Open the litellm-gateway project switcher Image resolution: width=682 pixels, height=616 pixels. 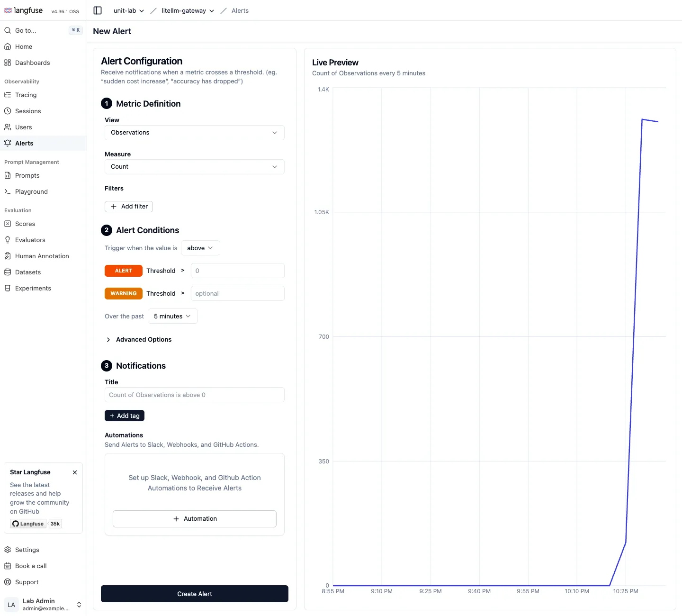[x=188, y=10]
